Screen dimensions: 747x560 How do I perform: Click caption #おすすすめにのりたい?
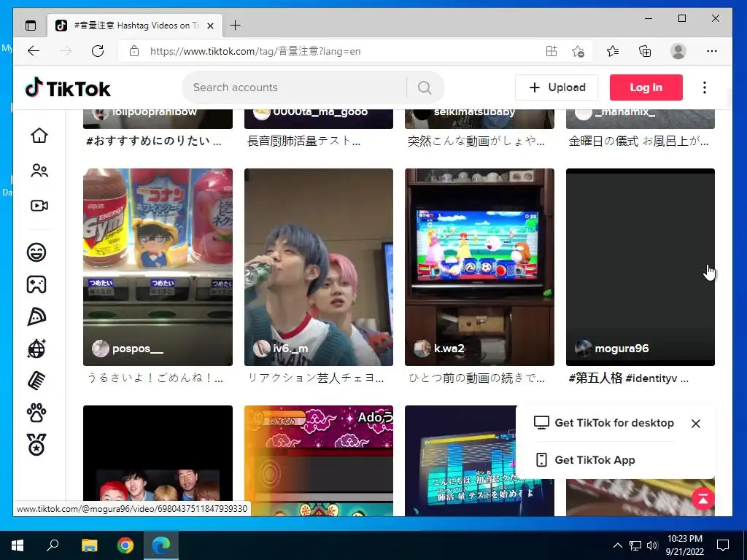click(153, 141)
